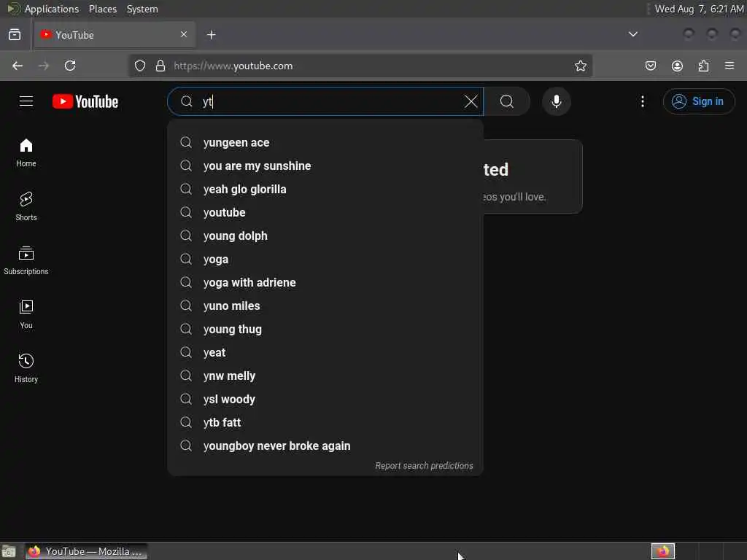Open the Firefox account icon
Viewport: 747px width, 560px height.
[x=677, y=66]
